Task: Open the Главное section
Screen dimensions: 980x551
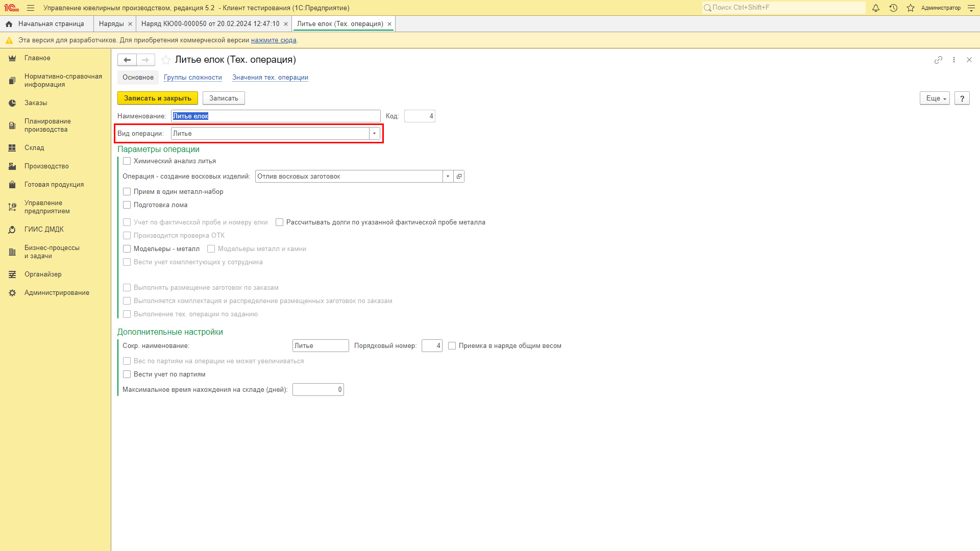Action: click(55, 58)
